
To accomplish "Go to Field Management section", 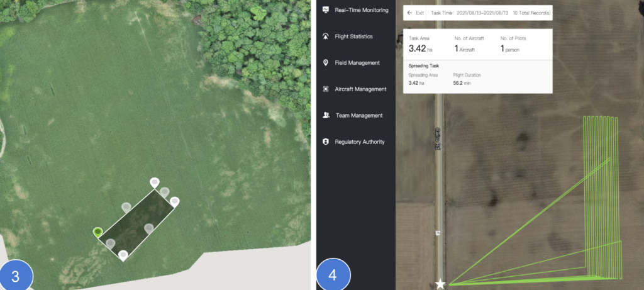I will tap(357, 63).
